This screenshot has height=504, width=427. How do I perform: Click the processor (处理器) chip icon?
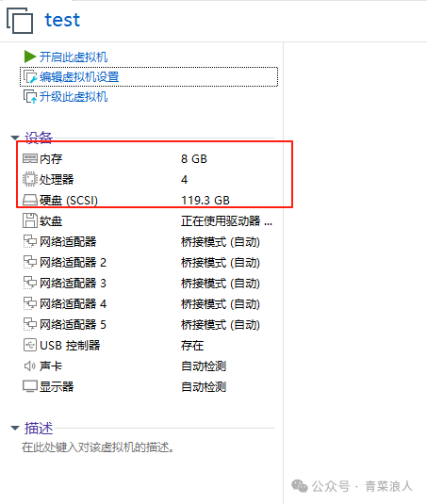coord(30,179)
